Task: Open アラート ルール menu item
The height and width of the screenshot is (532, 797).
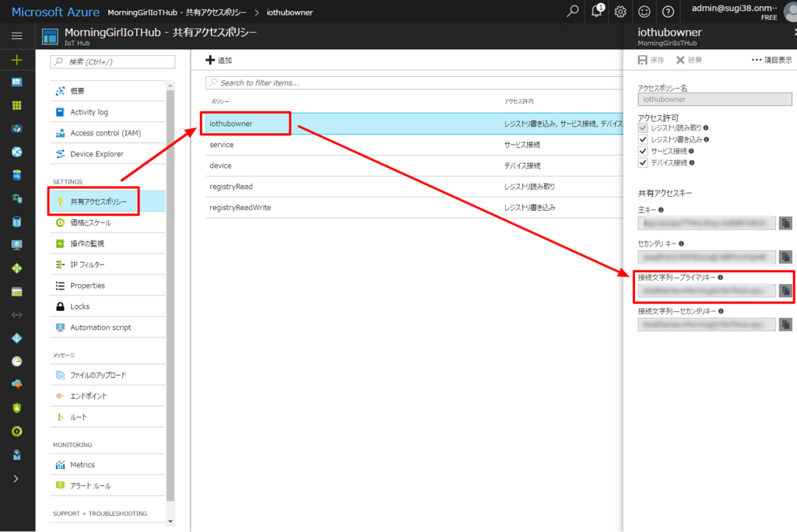Action: coord(107,486)
